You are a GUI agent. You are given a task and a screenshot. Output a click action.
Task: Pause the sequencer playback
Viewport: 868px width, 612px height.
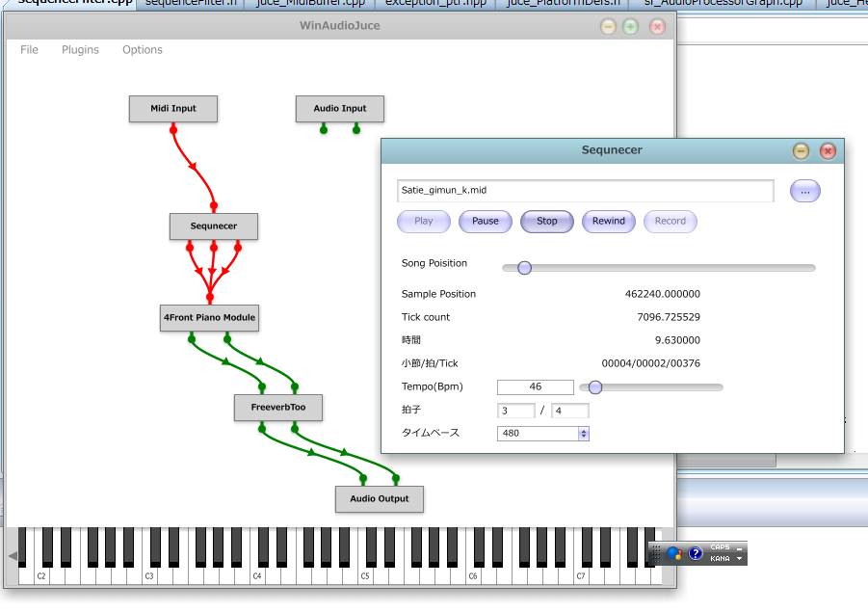(x=486, y=222)
